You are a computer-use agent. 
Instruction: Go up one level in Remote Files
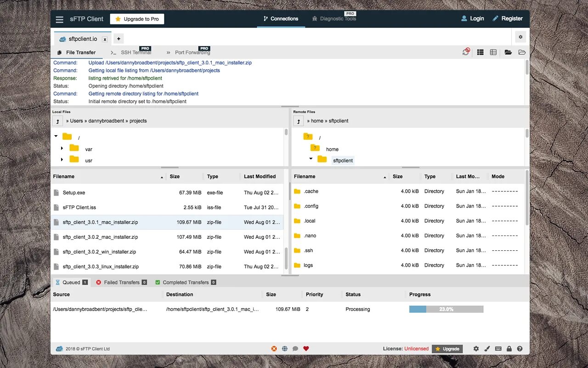tap(299, 121)
